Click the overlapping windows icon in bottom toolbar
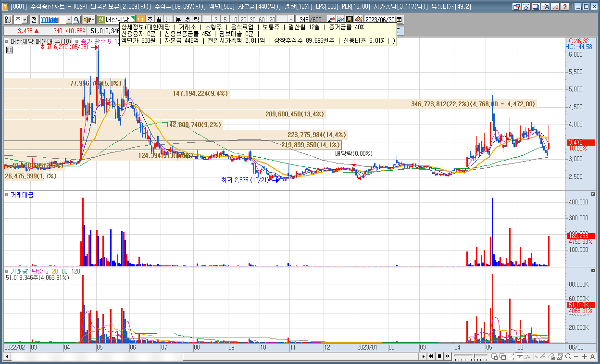600x364 pixels. click(x=503, y=356)
